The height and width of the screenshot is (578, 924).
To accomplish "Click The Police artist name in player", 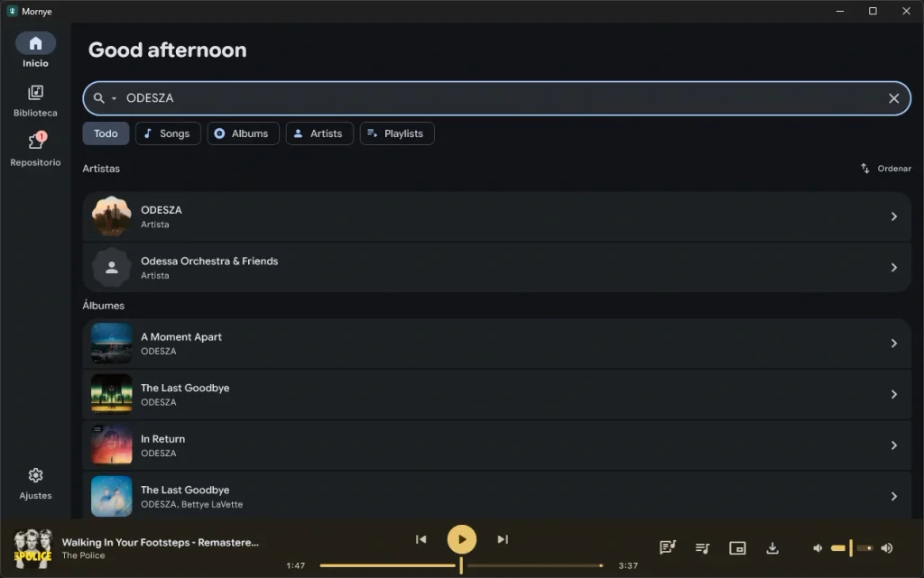I will click(x=83, y=555).
